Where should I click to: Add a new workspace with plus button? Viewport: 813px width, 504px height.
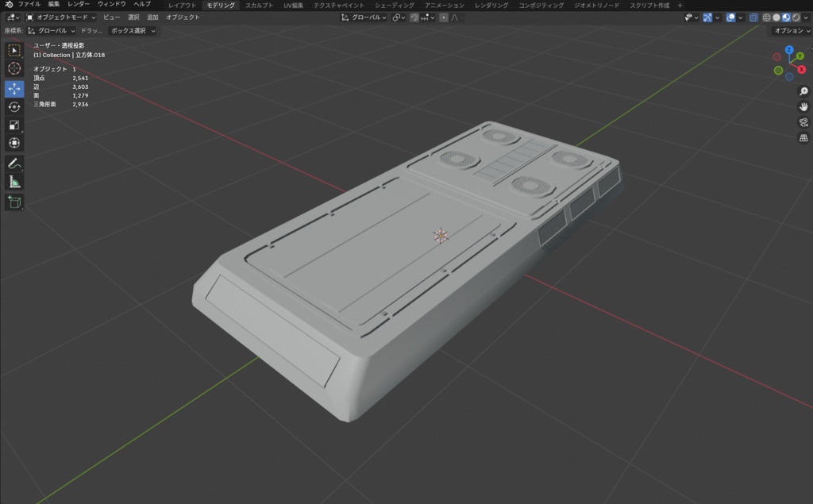[x=680, y=6]
